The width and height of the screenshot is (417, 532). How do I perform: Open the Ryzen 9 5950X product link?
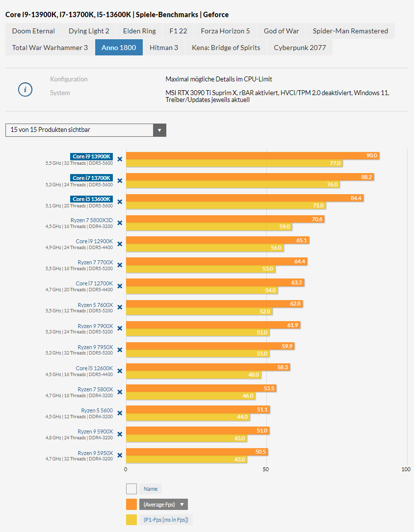pos(95,453)
